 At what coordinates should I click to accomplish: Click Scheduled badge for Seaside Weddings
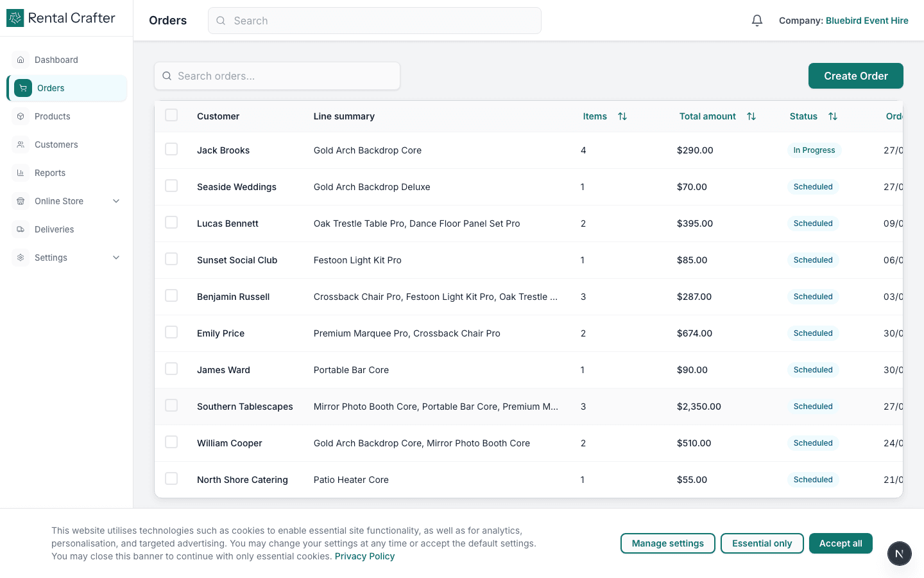click(x=813, y=187)
